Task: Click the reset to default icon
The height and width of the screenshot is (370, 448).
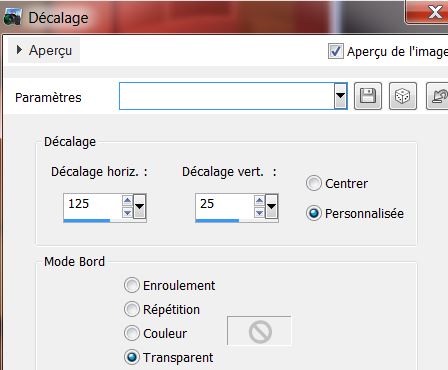Action: [x=437, y=96]
